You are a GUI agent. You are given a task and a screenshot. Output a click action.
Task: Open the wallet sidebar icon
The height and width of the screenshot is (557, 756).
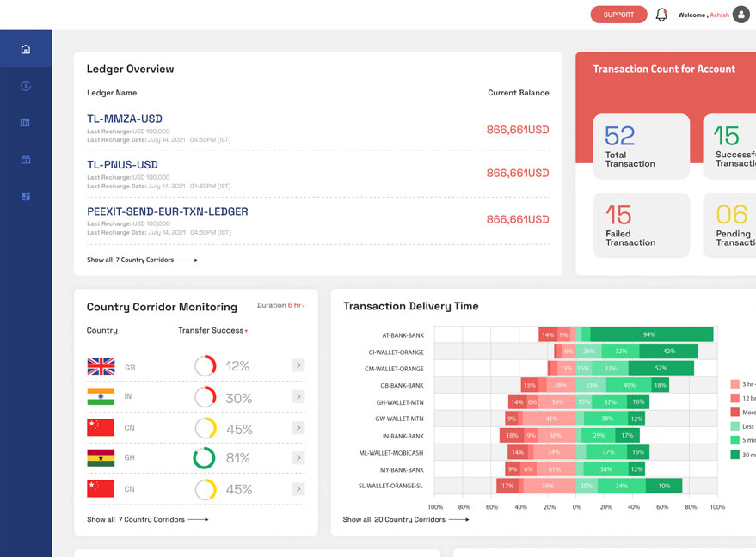[x=26, y=160]
